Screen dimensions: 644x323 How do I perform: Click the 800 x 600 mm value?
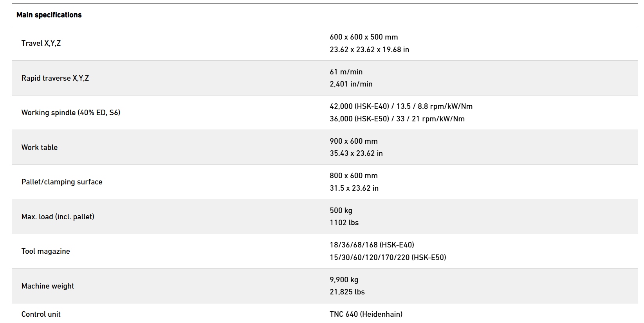[354, 176]
